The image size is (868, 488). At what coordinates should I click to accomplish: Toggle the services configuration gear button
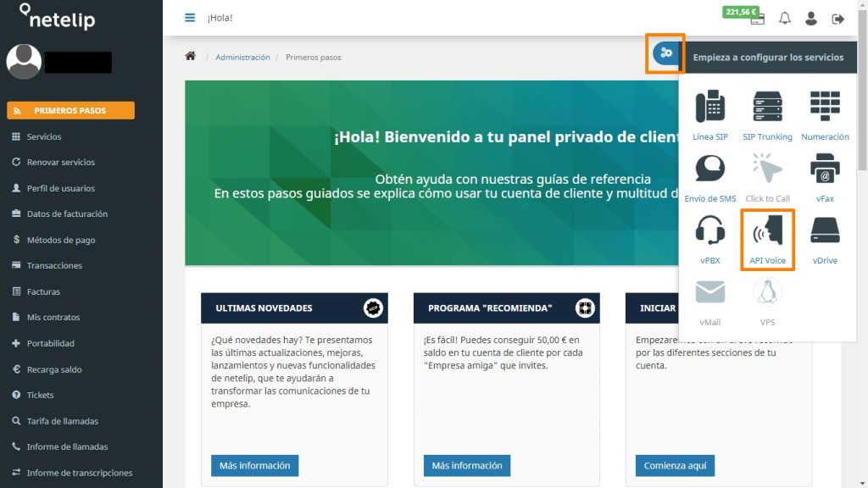(x=665, y=53)
